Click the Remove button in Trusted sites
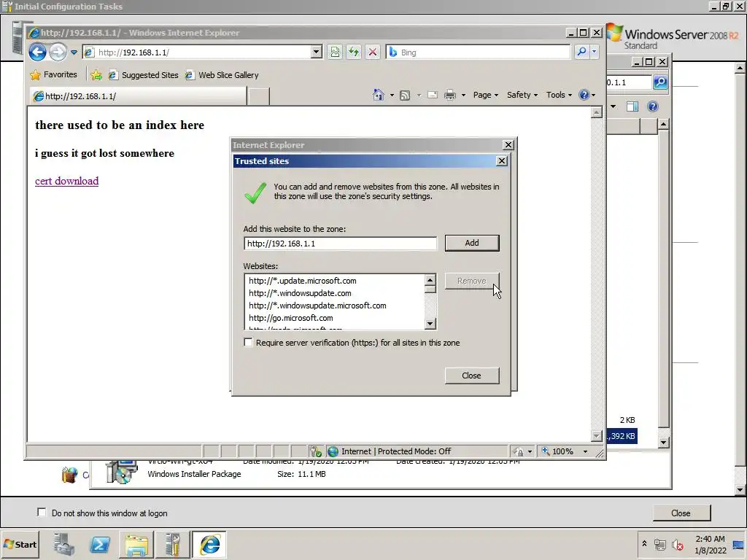This screenshot has height=560, width=747. pos(472,281)
